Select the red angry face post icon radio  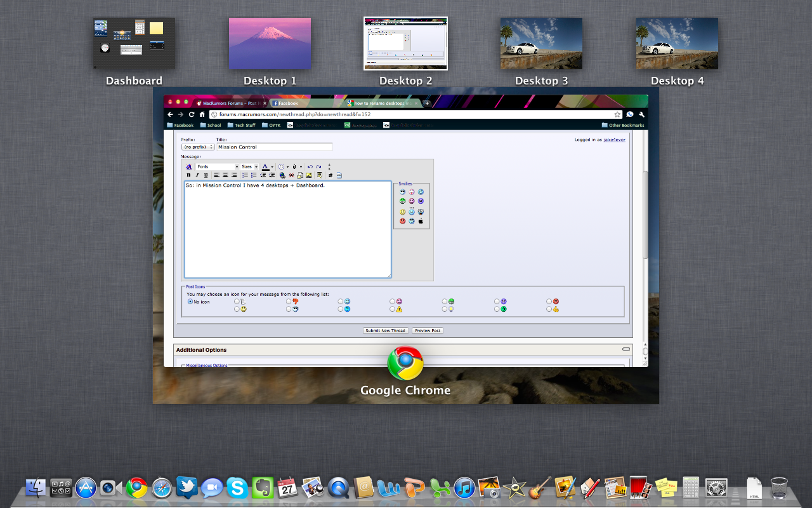[549, 302]
